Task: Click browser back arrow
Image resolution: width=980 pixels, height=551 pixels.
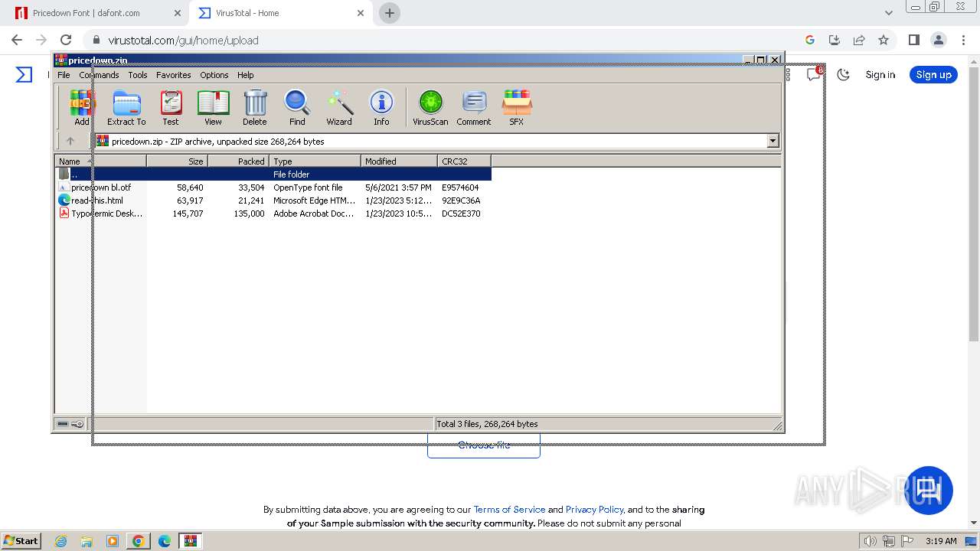Action: [17, 40]
